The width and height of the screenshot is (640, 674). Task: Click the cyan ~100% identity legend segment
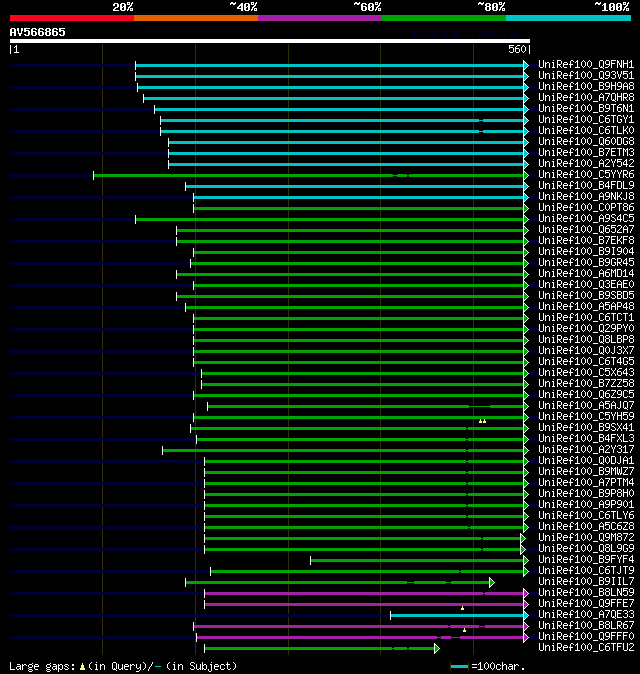click(568, 18)
